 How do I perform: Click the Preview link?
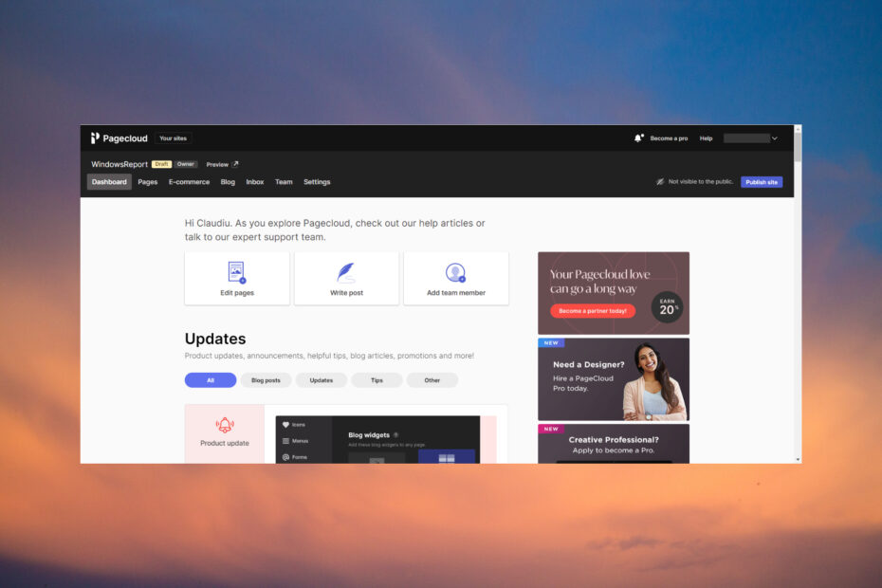click(217, 164)
